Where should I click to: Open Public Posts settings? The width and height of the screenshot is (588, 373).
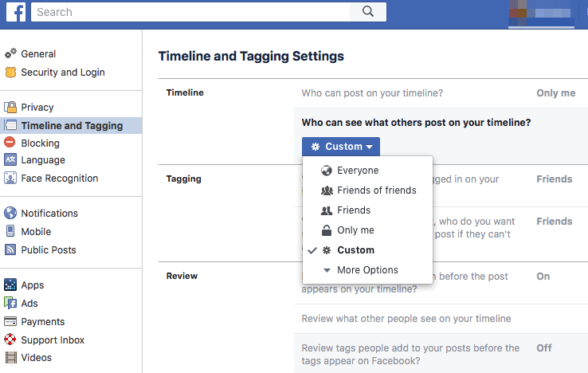49,250
